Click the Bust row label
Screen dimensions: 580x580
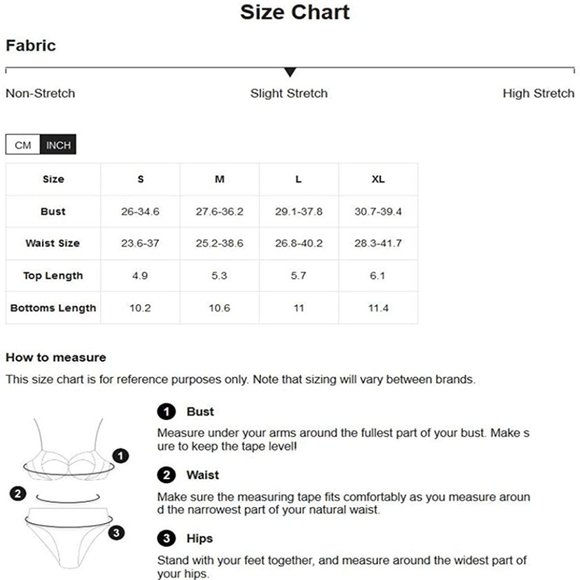[x=53, y=212]
